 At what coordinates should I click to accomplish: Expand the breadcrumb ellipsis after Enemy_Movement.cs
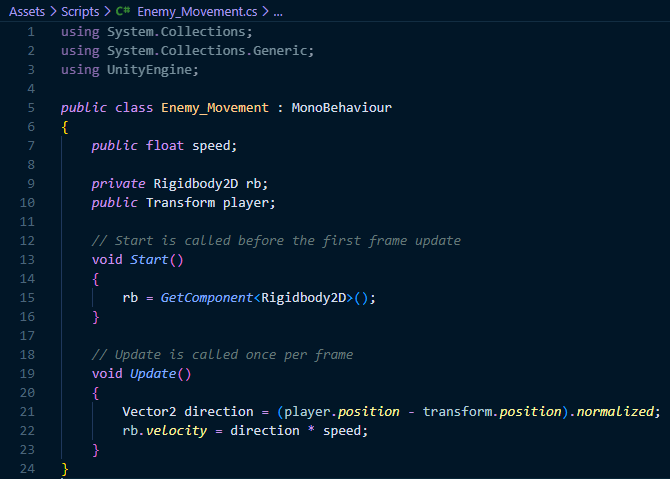[277, 12]
